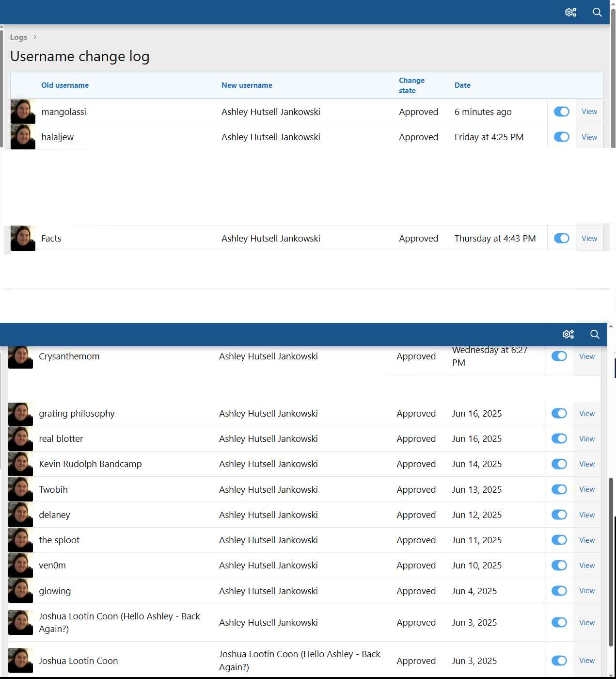
Task: Expand the breadcrumb chevron next to Logs
Action: tap(35, 37)
